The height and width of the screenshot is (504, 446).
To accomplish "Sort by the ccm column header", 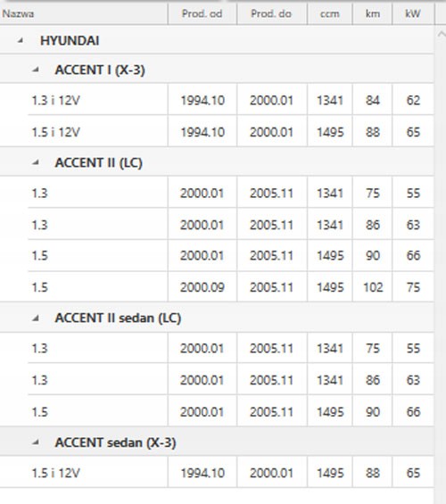I will click(x=330, y=13).
